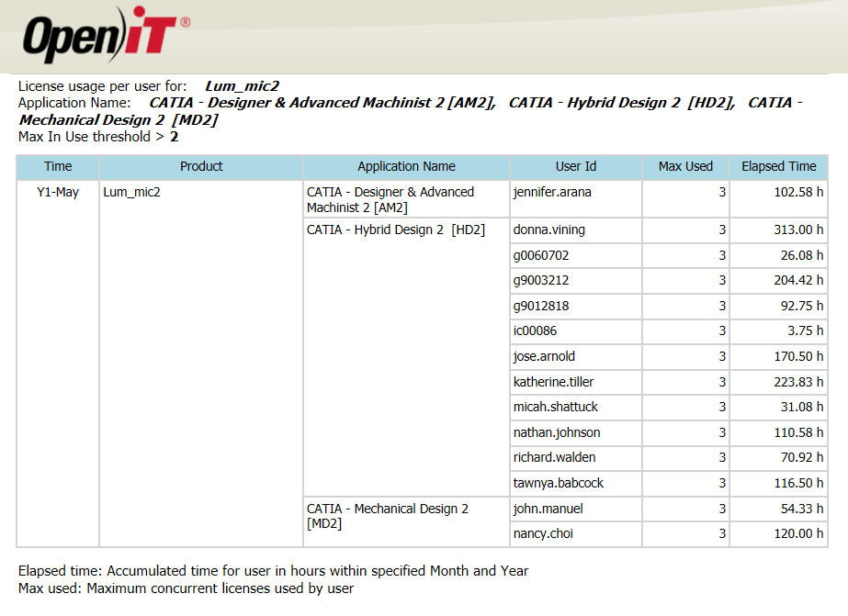Viewport: 848px width, 616px height.
Task: Click the Max Used column header
Action: pos(685,167)
